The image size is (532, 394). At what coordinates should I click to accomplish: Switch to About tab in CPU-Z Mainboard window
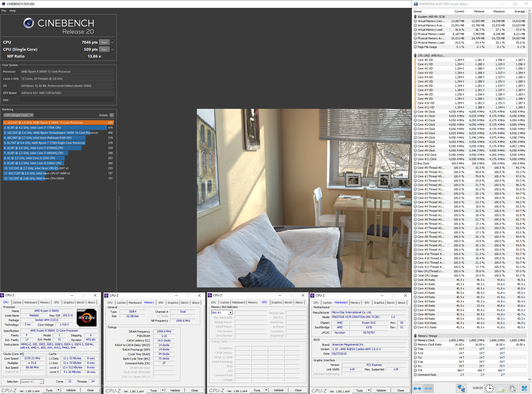coord(402,303)
